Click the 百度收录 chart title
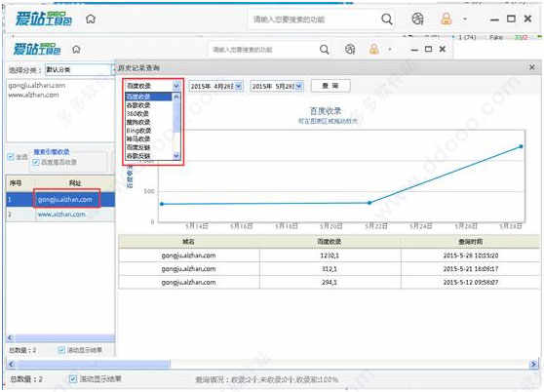Viewport: 544px width, 392px height. point(326,111)
